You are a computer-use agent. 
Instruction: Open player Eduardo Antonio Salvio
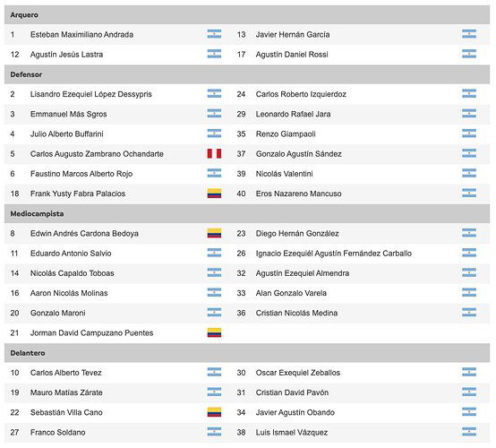click(x=71, y=254)
